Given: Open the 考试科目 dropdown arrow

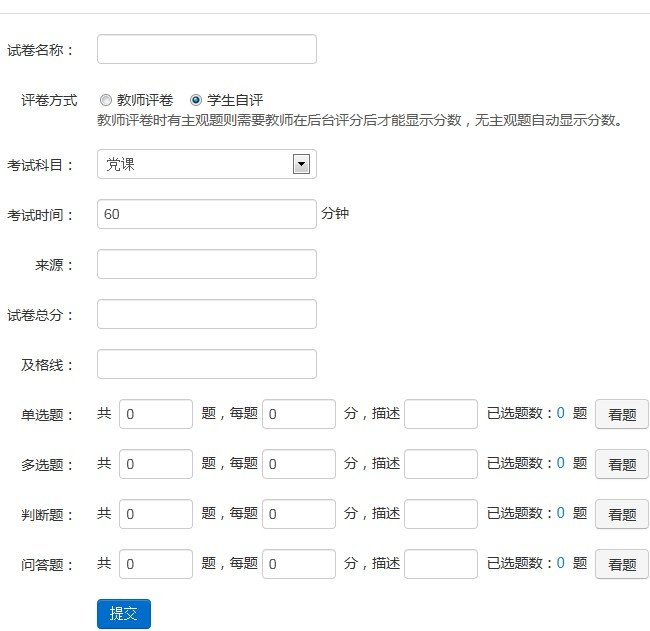Looking at the screenshot, I should 301,164.
